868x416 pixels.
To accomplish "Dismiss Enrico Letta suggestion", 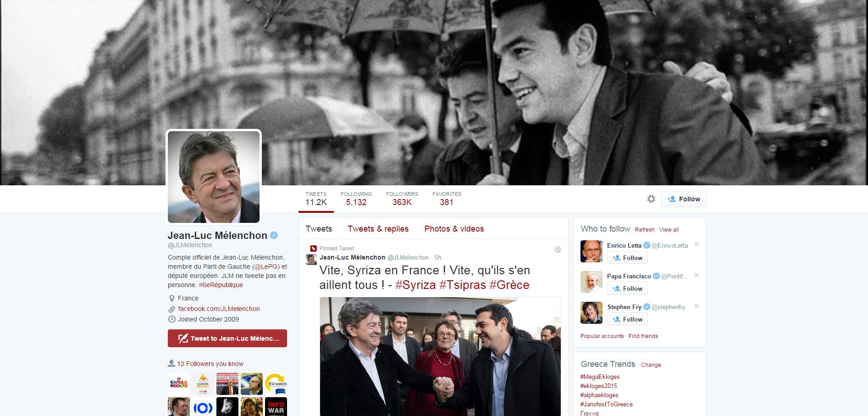I will click(697, 244).
